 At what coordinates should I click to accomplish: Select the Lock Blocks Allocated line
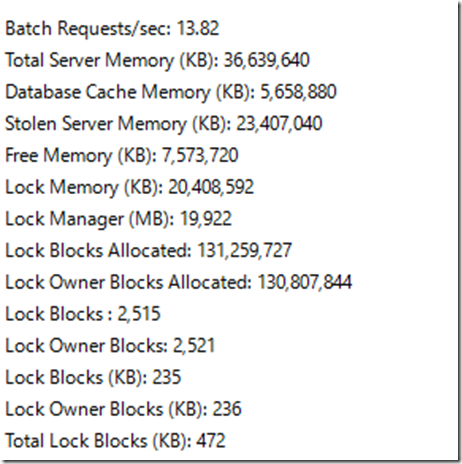tap(149, 251)
